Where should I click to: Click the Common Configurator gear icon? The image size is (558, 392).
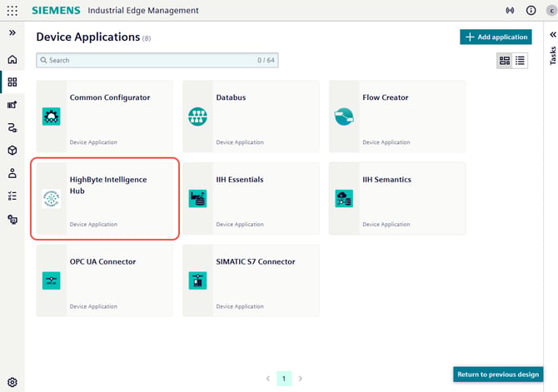pyautogui.click(x=52, y=117)
